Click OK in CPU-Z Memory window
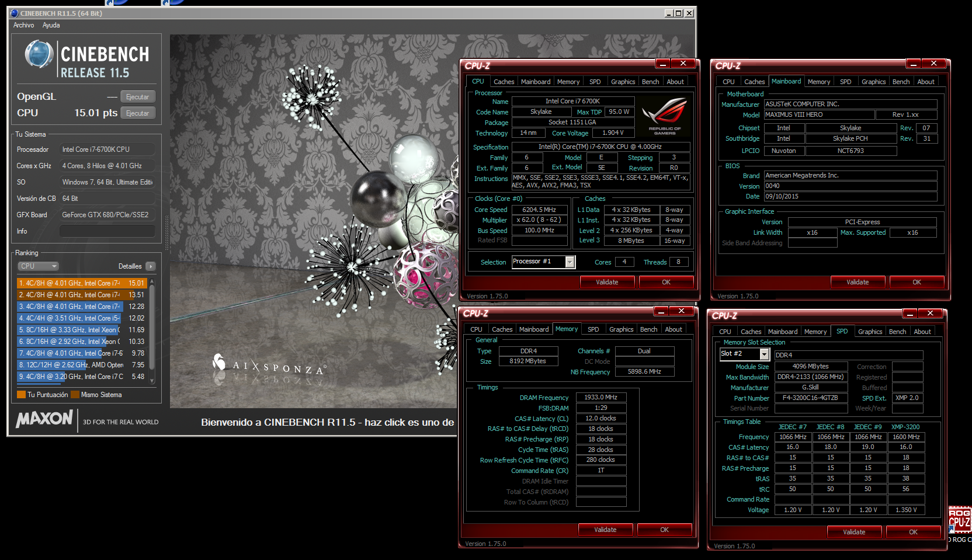The image size is (972, 560). pos(665,530)
